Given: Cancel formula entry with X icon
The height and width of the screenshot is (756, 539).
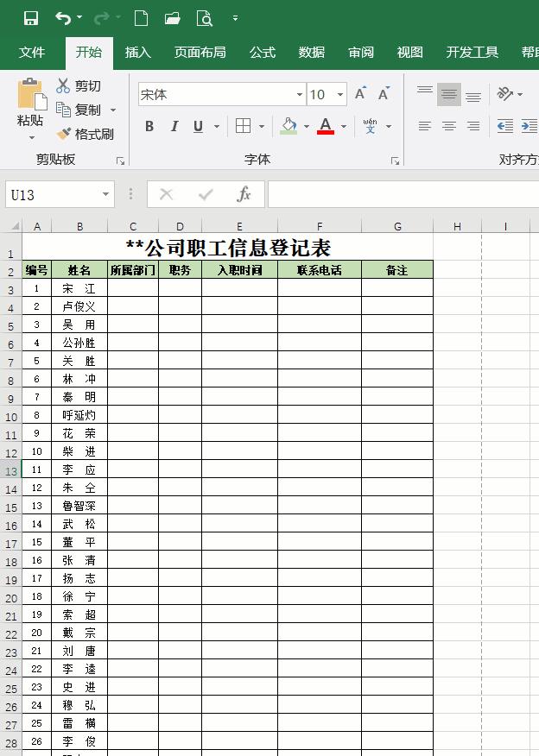Looking at the screenshot, I should point(166,194).
